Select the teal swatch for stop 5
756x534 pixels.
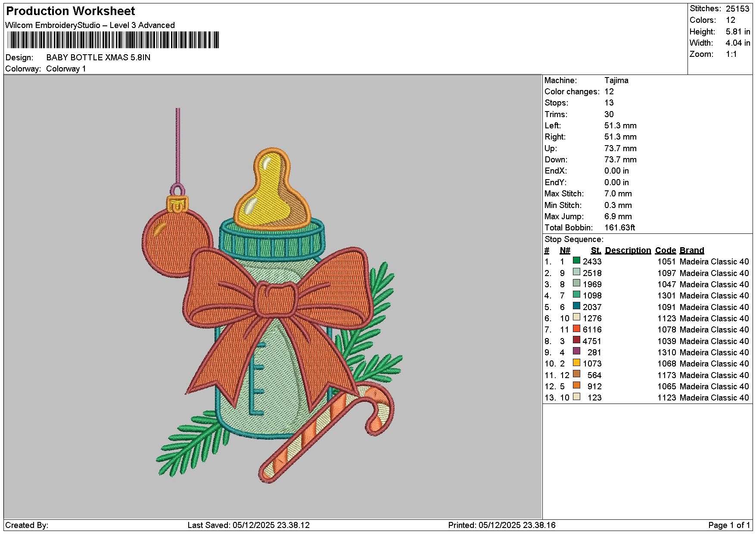(x=576, y=306)
